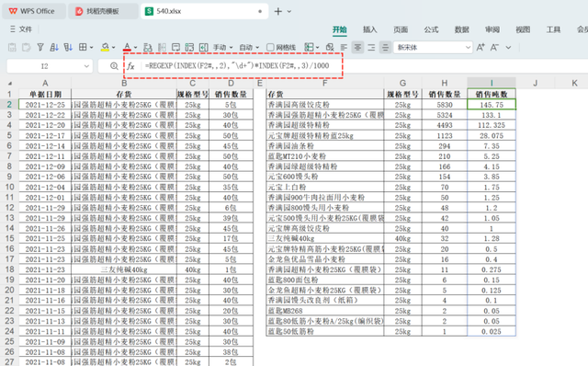The image size is (588, 366).
Task: Click the sort descending icon
Action: pos(68,47)
